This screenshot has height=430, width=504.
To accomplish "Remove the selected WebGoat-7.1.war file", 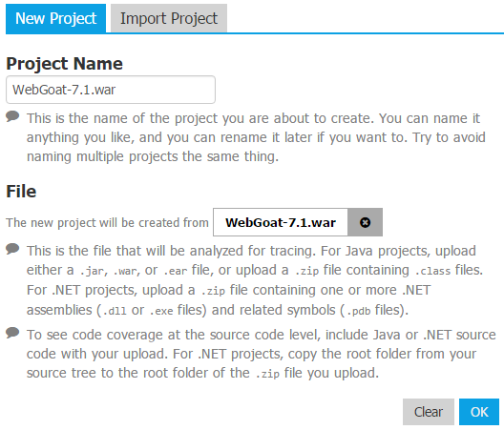I will tap(365, 222).
